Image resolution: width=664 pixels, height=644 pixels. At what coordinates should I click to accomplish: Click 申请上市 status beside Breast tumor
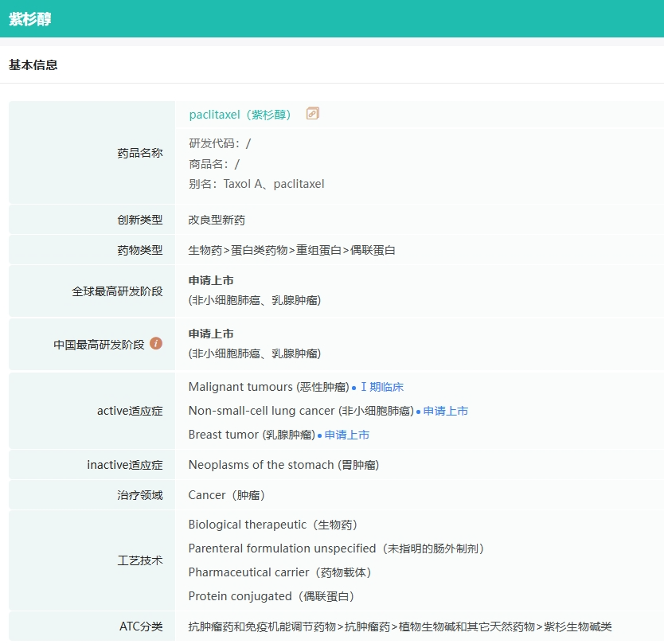tap(346, 435)
